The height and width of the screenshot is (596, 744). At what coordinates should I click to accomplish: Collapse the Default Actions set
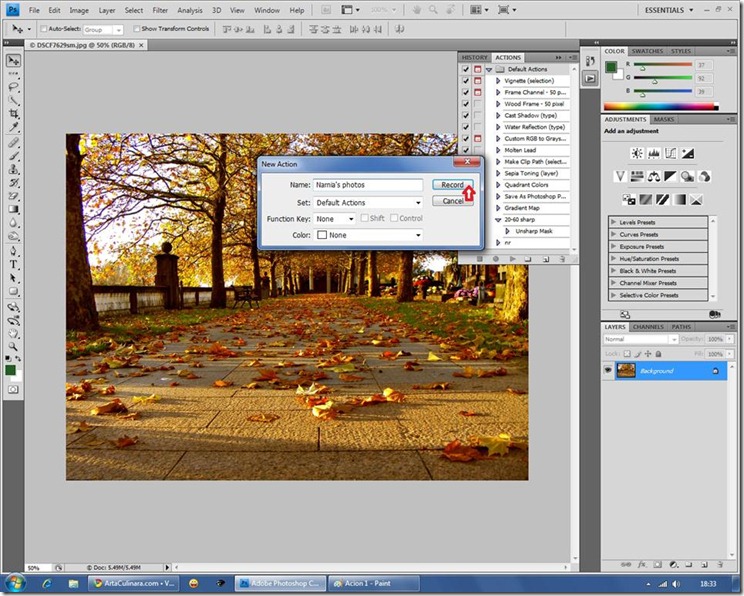[489, 69]
